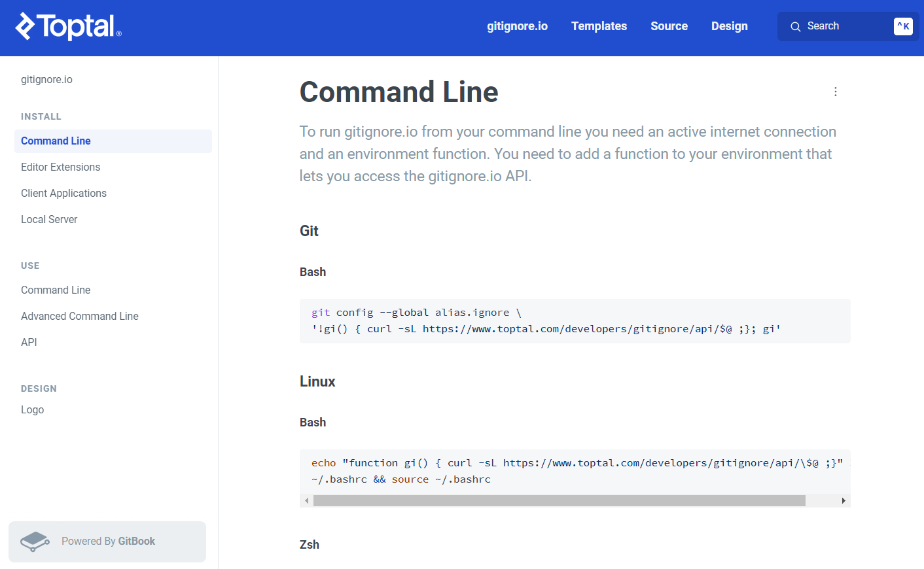Click the code block horizontal scrollbar
924x569 pixels.
click(x=560, y=500)
